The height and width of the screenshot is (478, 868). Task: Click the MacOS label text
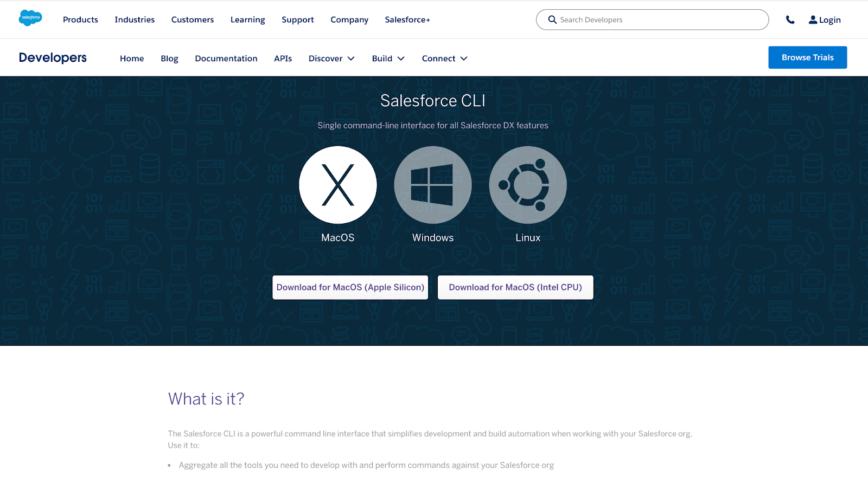tap(338, 238)
